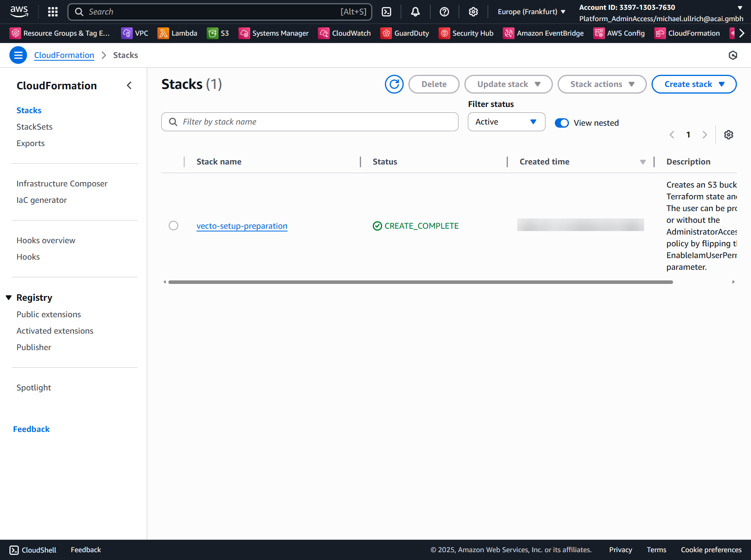
Task: Open StackSets in the sidebar
Action: (34, 127)
